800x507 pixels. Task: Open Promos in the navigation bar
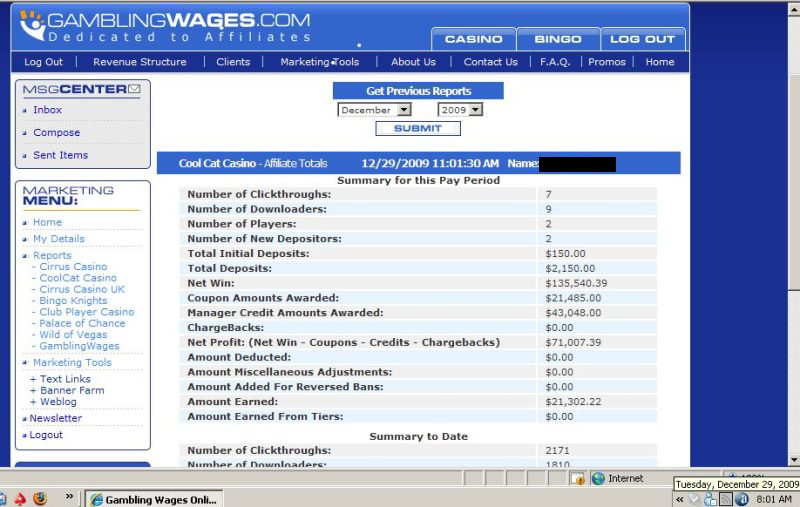click(x=607, y=62)
